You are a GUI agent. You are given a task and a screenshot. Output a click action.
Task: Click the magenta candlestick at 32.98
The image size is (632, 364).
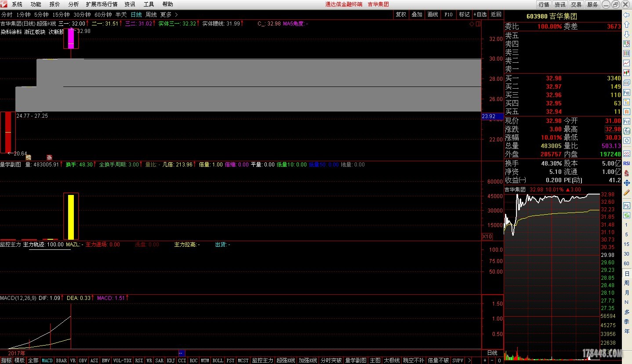click(71, 38)
